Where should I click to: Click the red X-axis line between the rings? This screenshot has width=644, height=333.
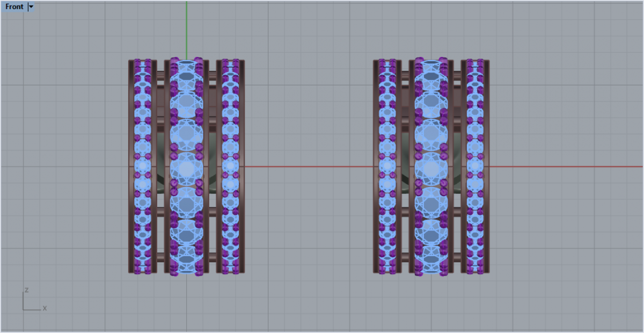coord(309,166)
